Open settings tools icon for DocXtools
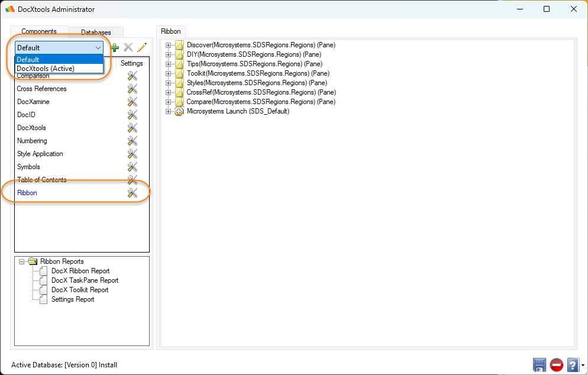Image resolution: width=588 pixels, height=375 pixels. point(133,128)
